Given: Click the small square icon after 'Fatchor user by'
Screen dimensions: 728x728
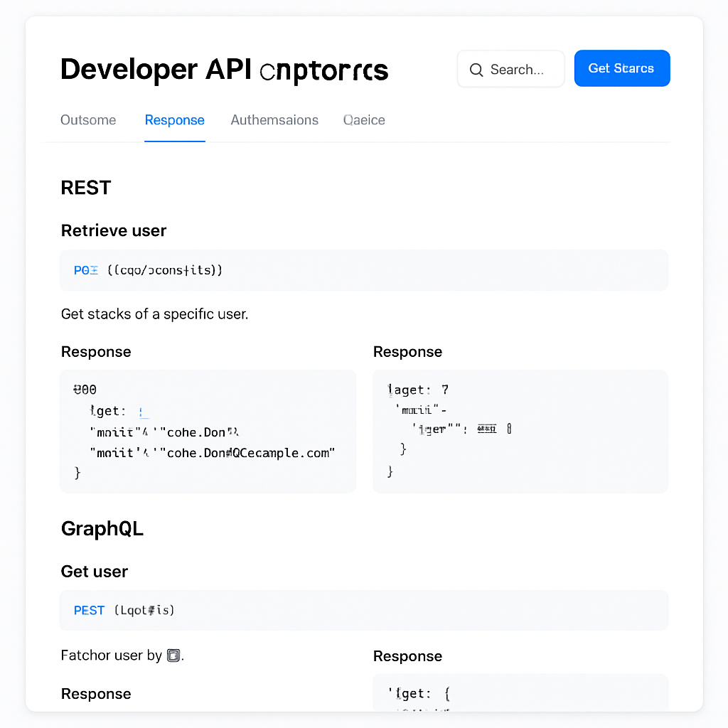Looking at the screenshot, I should [173, 655].
